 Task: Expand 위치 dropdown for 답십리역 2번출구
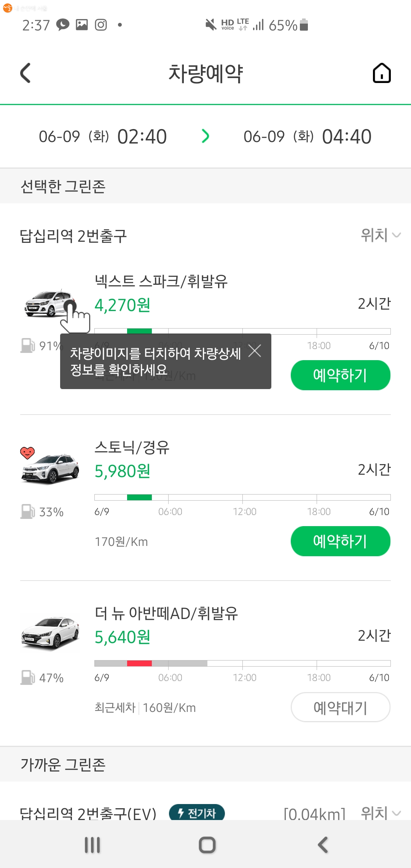click(x=381, y=235)
